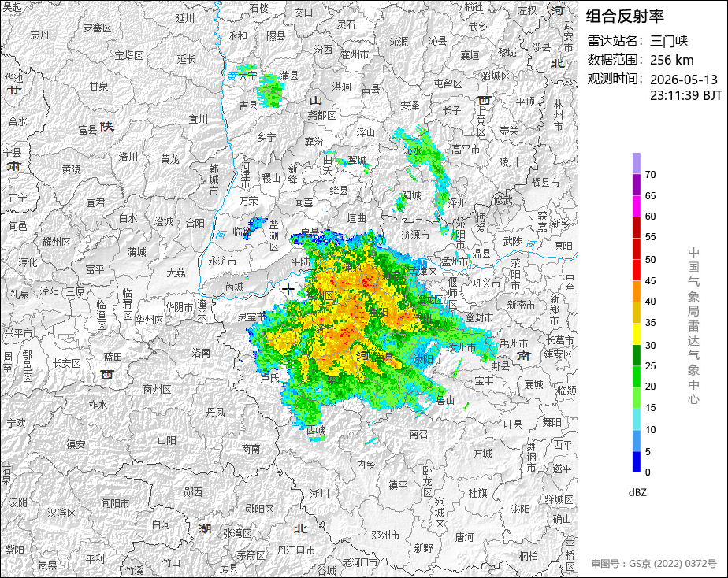
Task: Click the 256 km data range value
Action: [x=672, y=60]
